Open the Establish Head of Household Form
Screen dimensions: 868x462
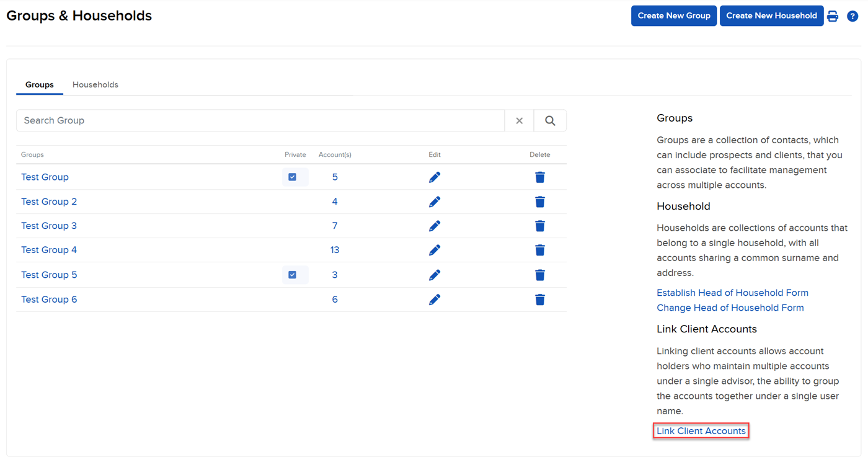(732, 292)
